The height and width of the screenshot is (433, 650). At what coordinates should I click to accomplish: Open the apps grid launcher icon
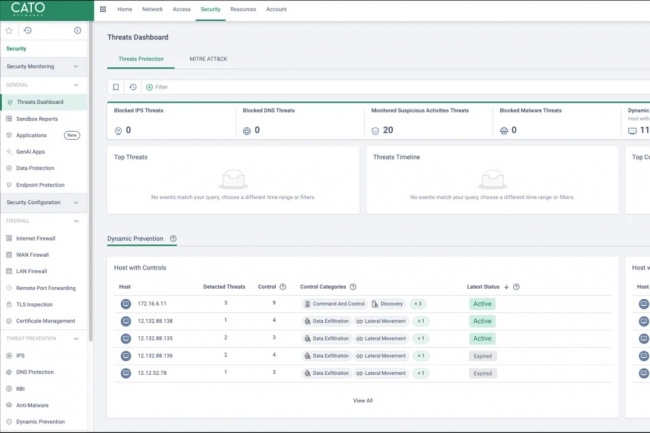coord(103,9)
